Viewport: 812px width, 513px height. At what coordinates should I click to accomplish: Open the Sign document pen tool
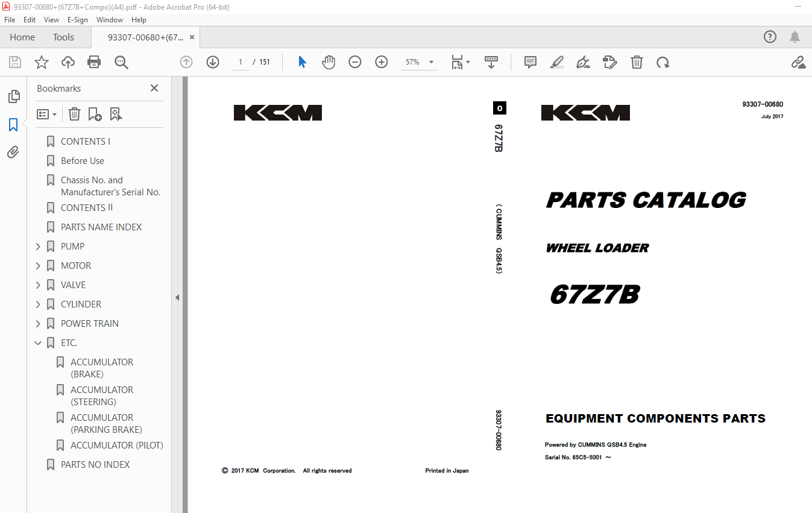[x=583, y=62]
